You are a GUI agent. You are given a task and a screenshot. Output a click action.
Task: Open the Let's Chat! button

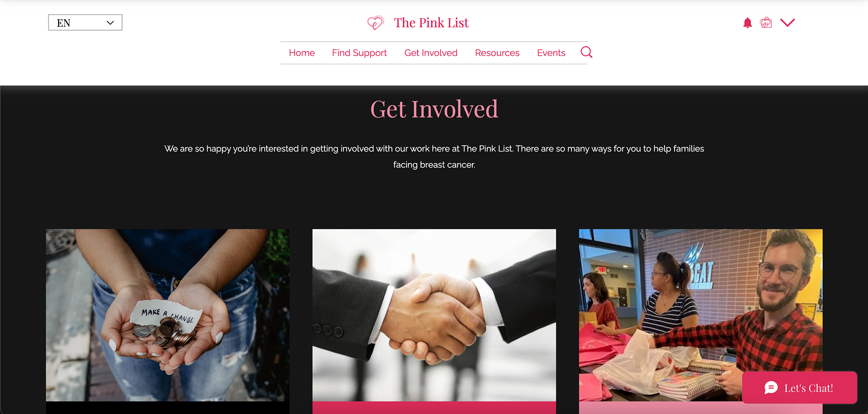click(799, 388)
